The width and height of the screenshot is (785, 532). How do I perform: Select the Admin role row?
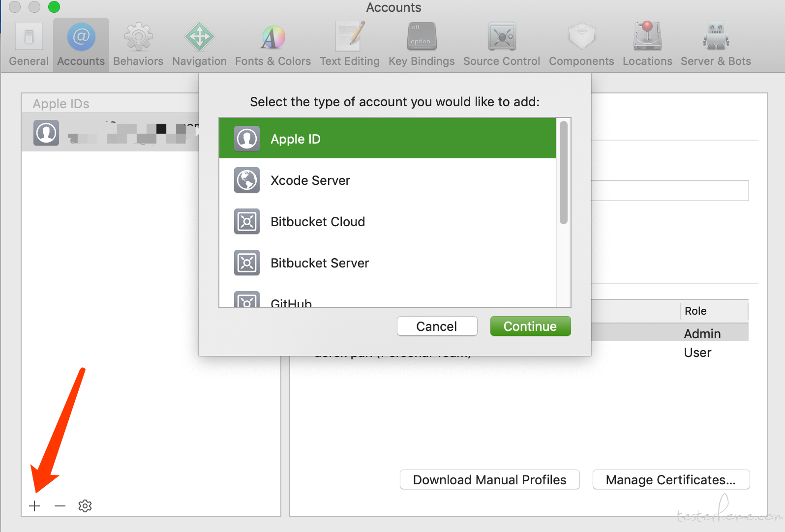670,333
